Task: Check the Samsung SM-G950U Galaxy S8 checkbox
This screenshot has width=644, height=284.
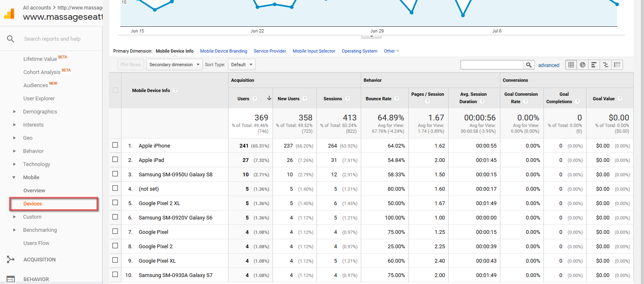Action: coord(115,174)
